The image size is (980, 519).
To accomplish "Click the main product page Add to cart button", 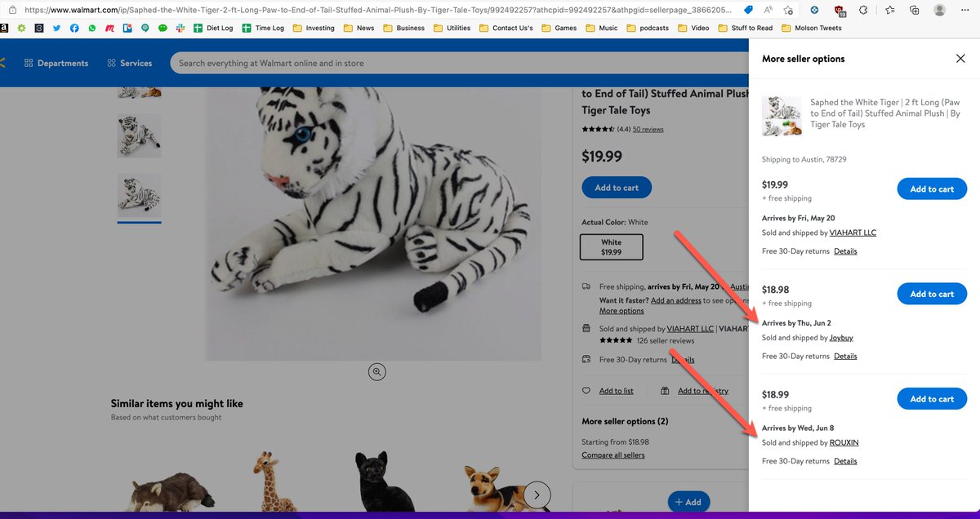I will tap(617, 188).
